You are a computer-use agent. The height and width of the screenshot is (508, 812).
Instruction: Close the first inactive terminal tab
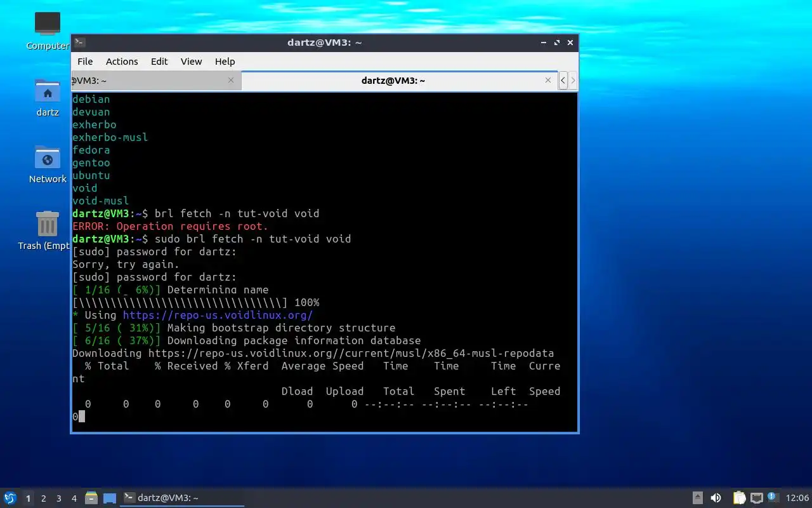click(x=231, y=80)
